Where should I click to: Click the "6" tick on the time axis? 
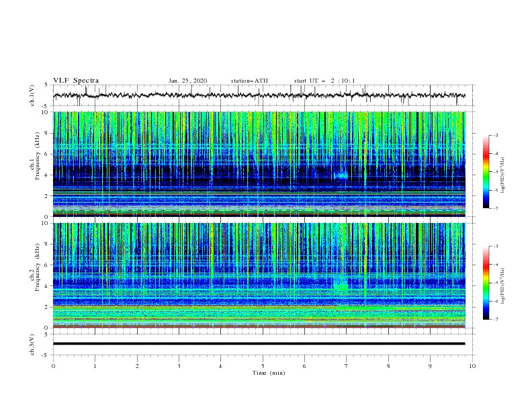tap(304, 366)
